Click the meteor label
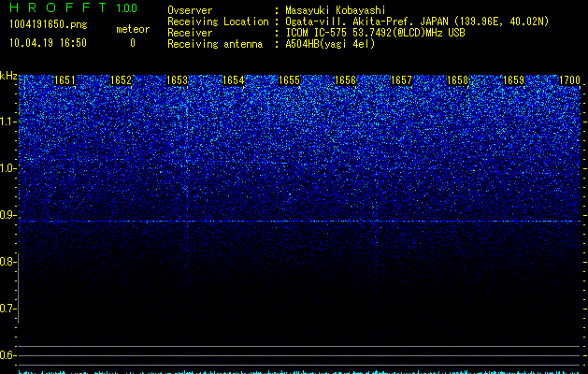Viewport: 588px width, 374px height. (x=133, y=29)
